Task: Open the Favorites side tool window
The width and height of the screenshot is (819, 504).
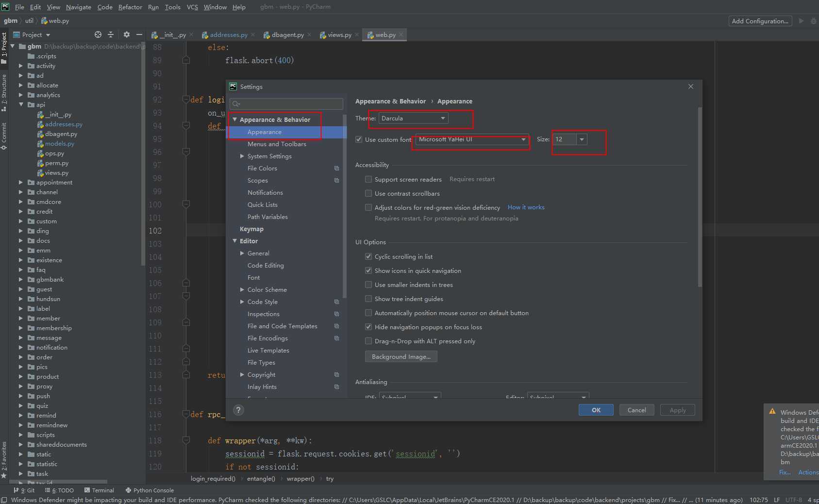Action: coord(4,459)
